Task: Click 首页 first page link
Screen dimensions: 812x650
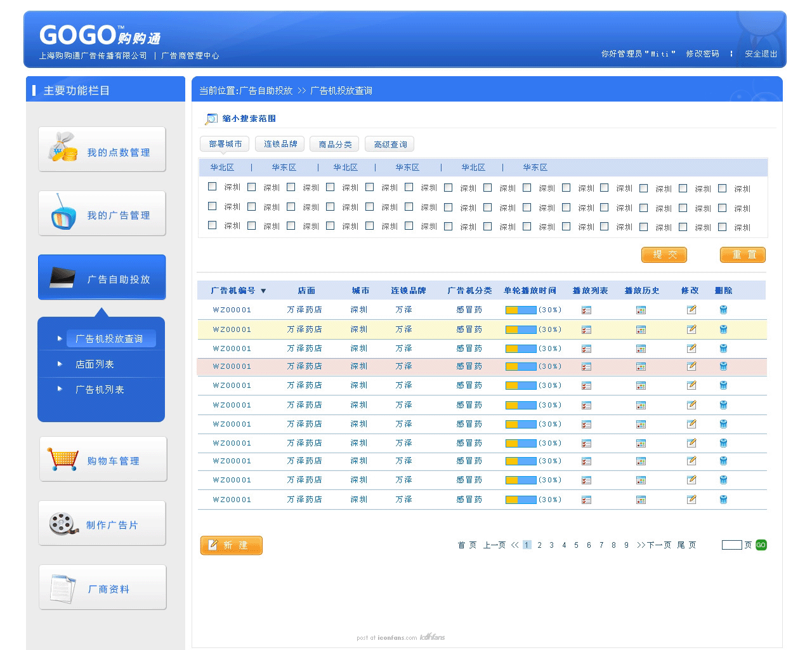Action: [467, 545]
